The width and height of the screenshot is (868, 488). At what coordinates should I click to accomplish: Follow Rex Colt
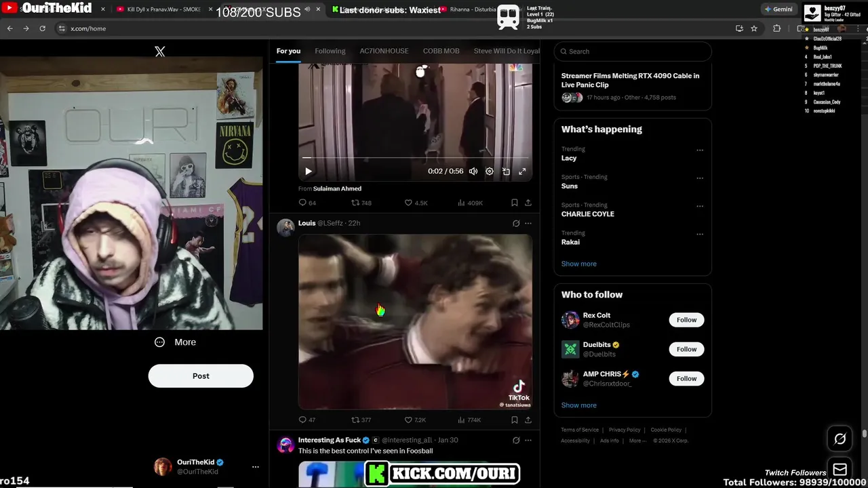(x=686, y=320)
